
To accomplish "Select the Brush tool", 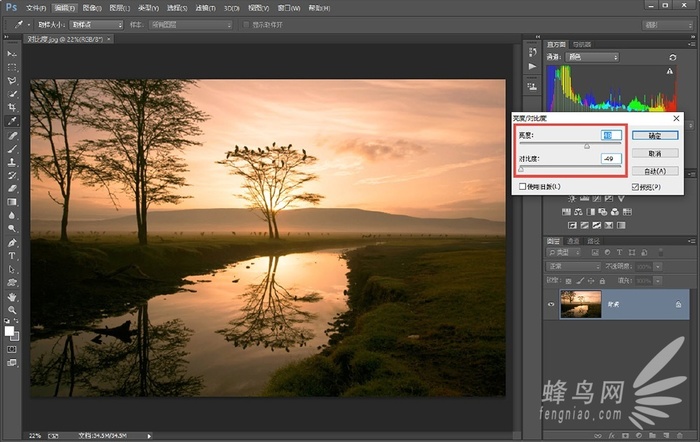I will (x=12, y=149).
